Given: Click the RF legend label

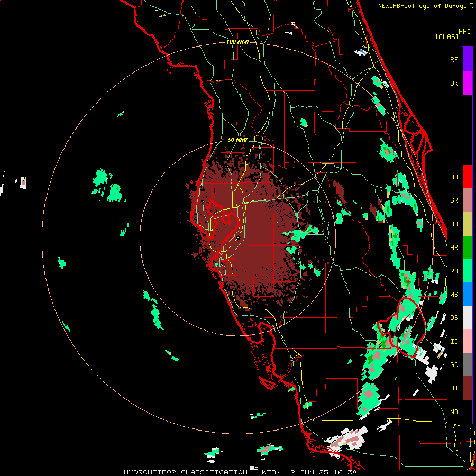Looking at the screenshot, I should click(x=454, y=59).
